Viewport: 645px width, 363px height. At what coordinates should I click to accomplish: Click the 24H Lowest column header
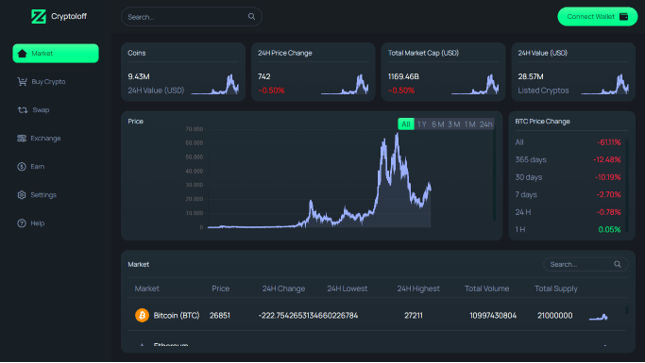point(347,289)
